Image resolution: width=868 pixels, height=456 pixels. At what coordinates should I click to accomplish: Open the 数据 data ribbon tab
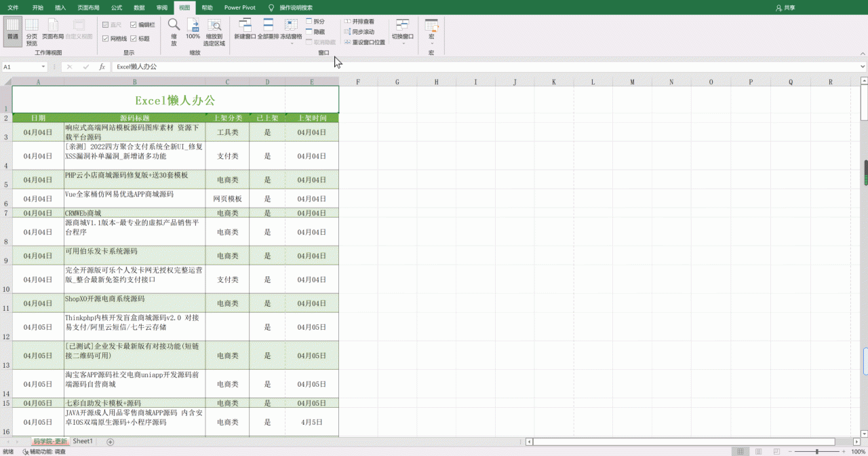(139, 7)
